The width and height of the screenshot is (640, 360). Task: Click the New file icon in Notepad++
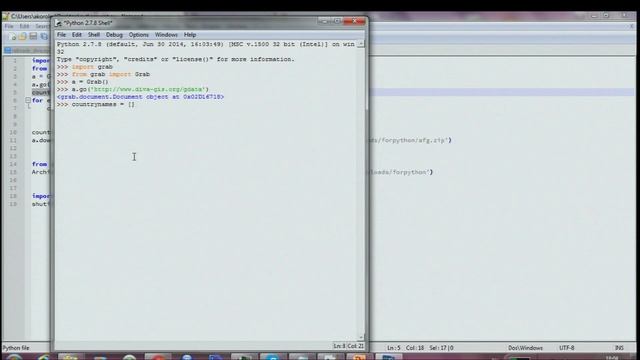(12, 37)
